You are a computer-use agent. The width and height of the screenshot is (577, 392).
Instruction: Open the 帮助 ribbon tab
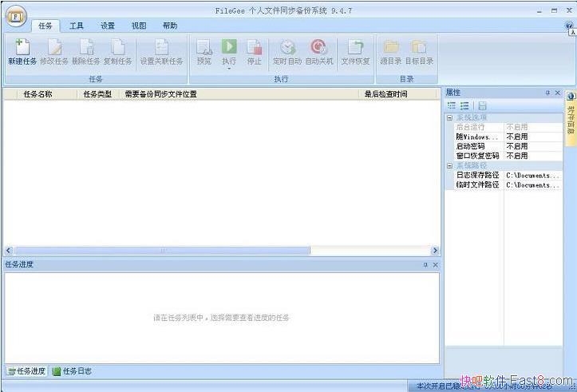click(170, 26)
